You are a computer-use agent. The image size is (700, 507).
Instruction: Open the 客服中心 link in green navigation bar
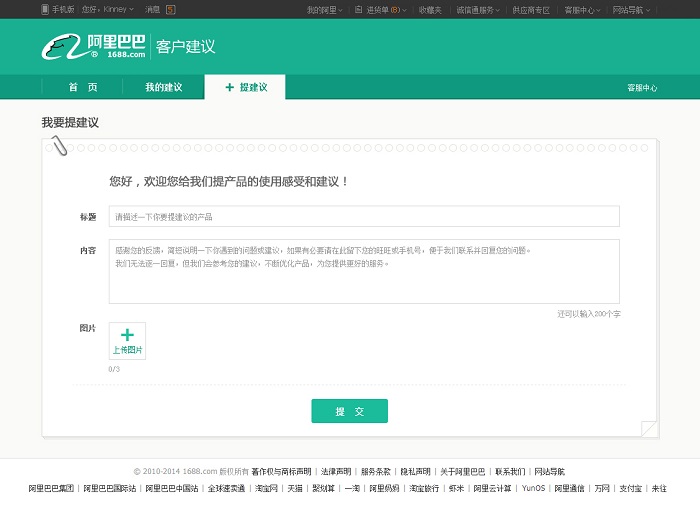(642, 88)
